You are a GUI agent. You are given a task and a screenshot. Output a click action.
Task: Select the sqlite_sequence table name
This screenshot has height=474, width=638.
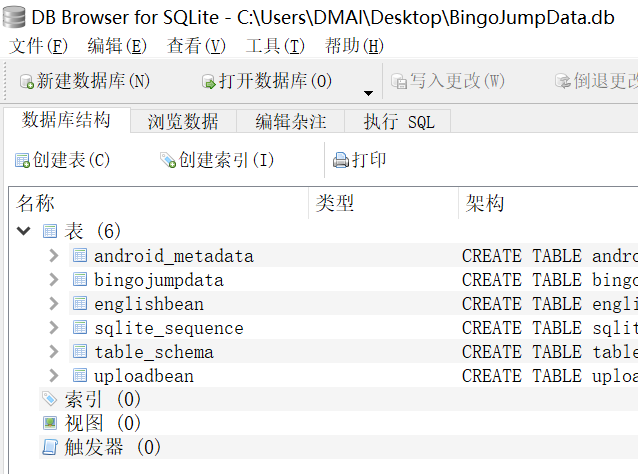169,328
